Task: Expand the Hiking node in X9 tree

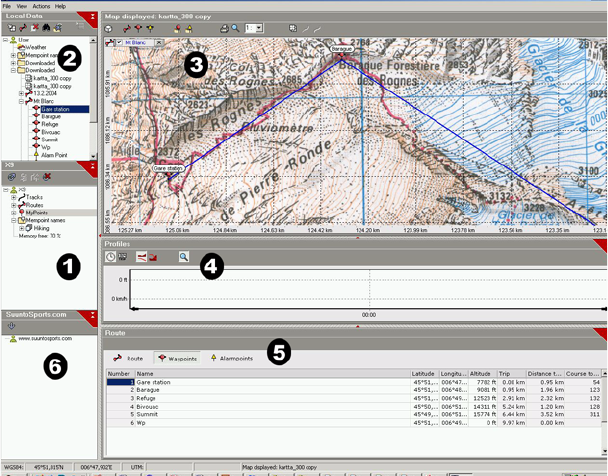Action: click(x=21, y=228)
